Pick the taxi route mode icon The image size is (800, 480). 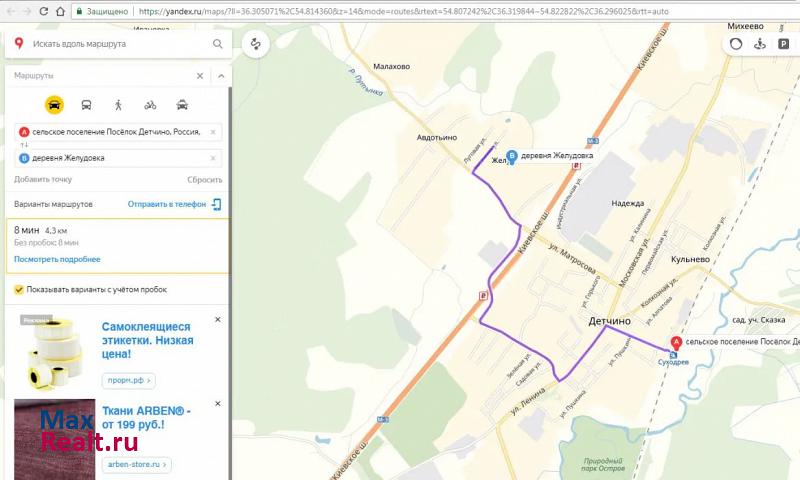182,104
